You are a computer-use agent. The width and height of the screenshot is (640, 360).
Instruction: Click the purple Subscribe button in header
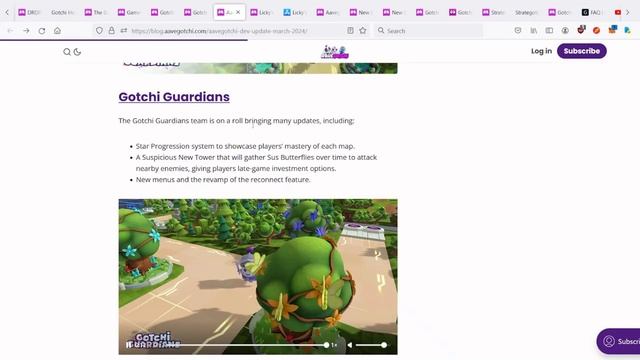coord(582,51)
